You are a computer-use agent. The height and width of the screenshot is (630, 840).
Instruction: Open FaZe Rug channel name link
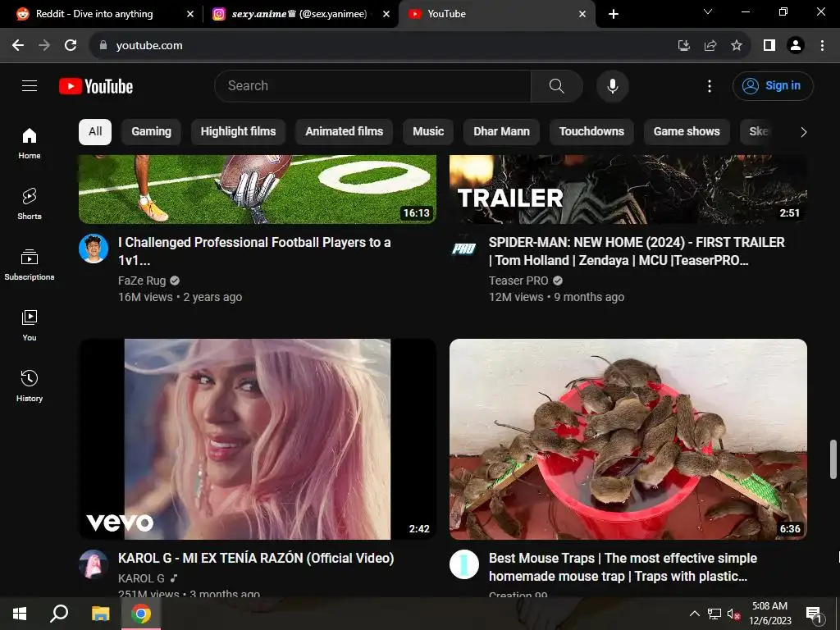click(142, 281)
